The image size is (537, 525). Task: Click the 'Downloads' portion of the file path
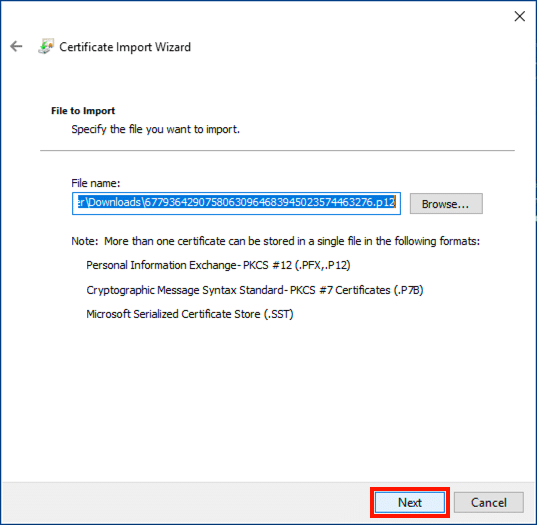click(x=115, y=202)
